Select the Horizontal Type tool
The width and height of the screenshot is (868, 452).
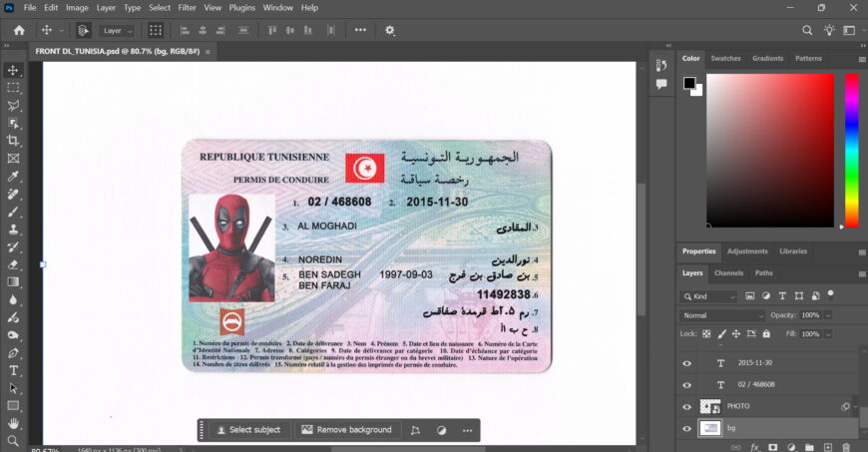pos(13,370)
